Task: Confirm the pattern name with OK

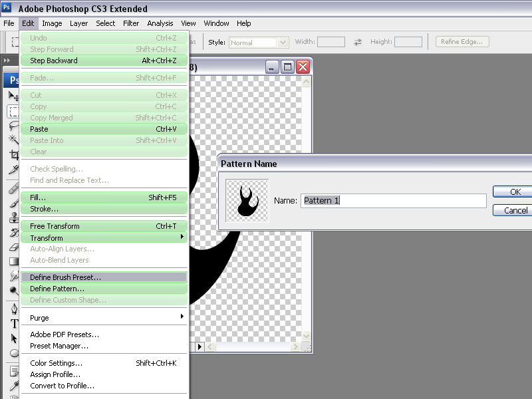Action: click(x=513, y=192)
